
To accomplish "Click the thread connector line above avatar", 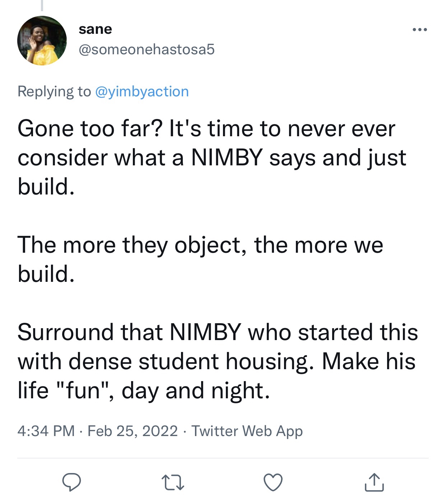I will click(x=42, y=5).
